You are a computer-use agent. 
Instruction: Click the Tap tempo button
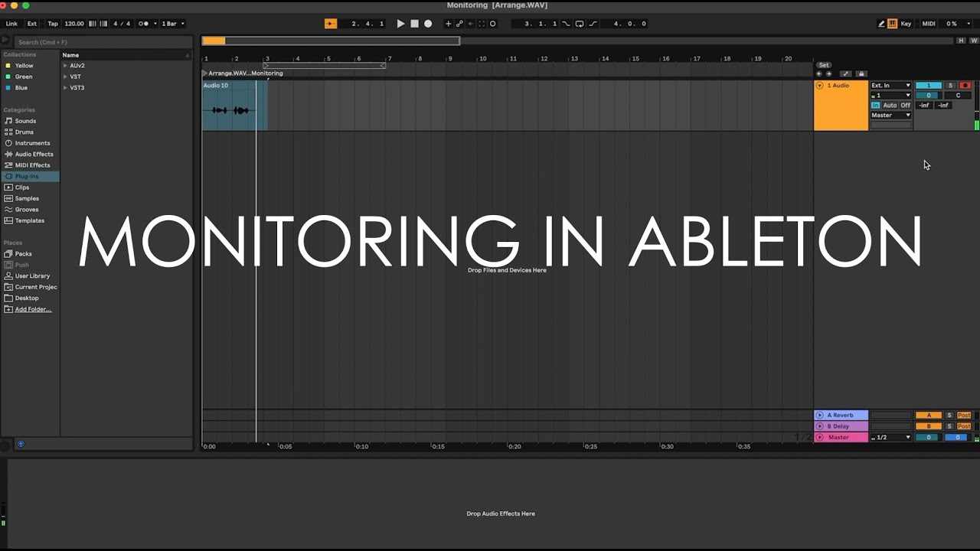53,24
